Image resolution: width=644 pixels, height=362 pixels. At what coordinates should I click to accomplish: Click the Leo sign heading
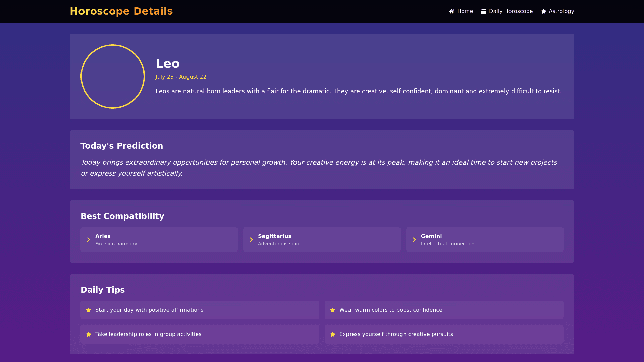click(168, 64)
